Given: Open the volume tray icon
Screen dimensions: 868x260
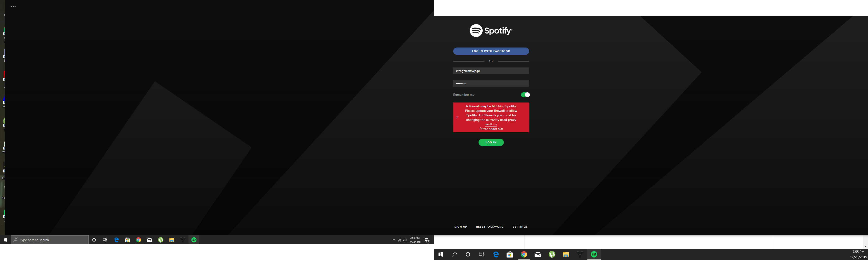Looking at the screenshot, I should pyautogui.click(x=405, y=240).
